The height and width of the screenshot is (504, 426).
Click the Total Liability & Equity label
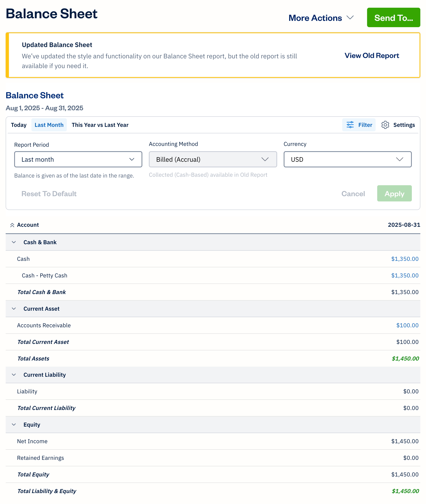pyautogui.click(x=47, y=491)
